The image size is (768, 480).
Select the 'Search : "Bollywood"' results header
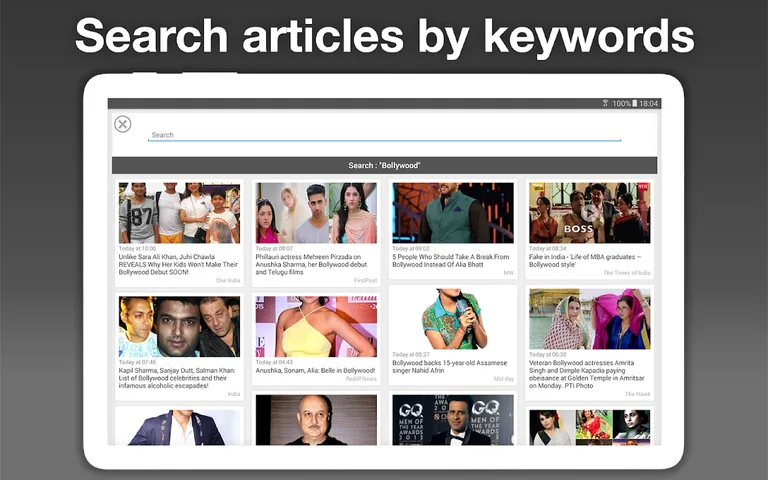[384, 166]
